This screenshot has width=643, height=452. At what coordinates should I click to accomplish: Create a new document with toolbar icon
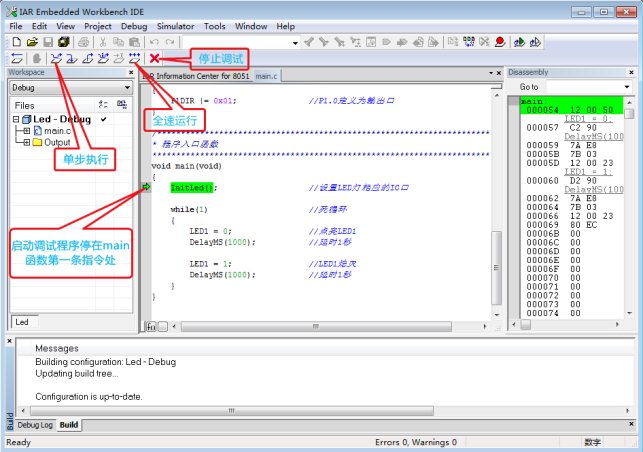pyautogui.click(x=17, y=42)
